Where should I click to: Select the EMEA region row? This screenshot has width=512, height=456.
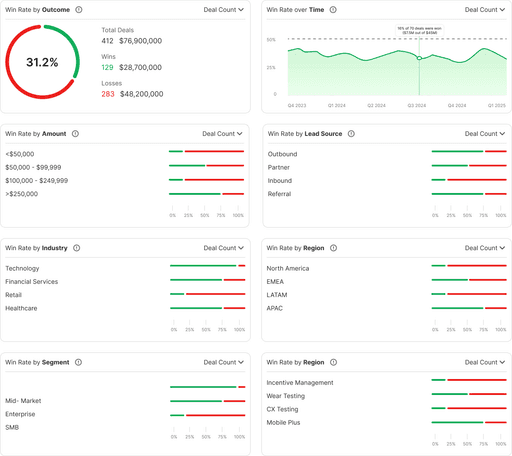[386, 282]
